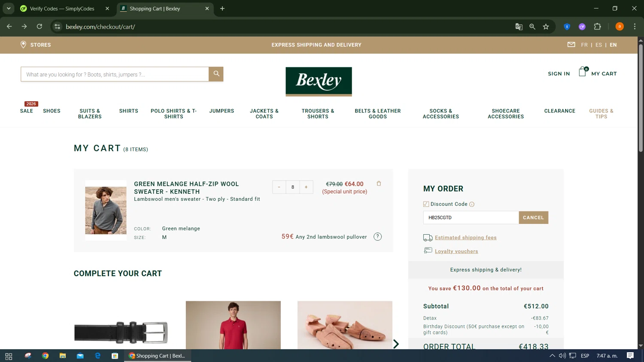Open the Green Melange Half-Zip sweater title
This screenshot has height=362, width=644.
coord(186,188)
